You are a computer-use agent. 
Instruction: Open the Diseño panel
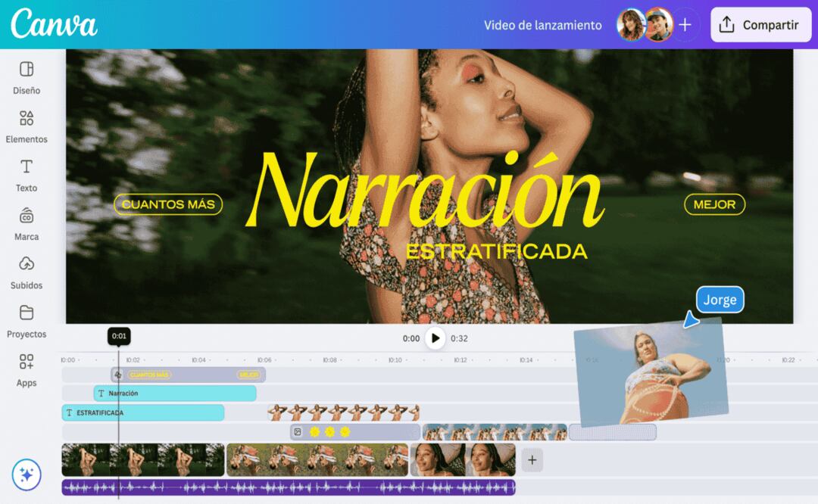pos(27,76)
